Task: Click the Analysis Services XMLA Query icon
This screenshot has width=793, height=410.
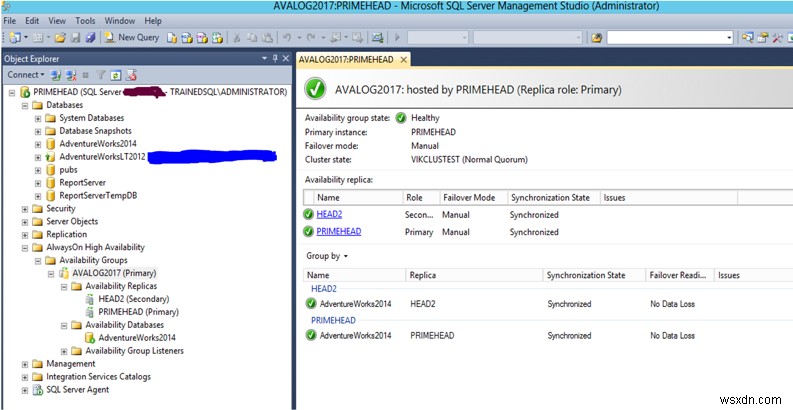Action: (217, 37)
